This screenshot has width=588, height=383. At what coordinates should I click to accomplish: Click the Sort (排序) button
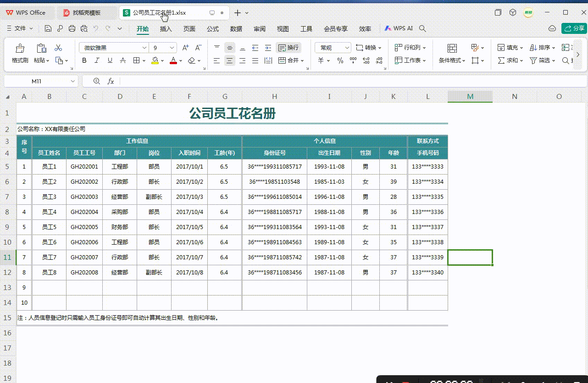point(542,48)
